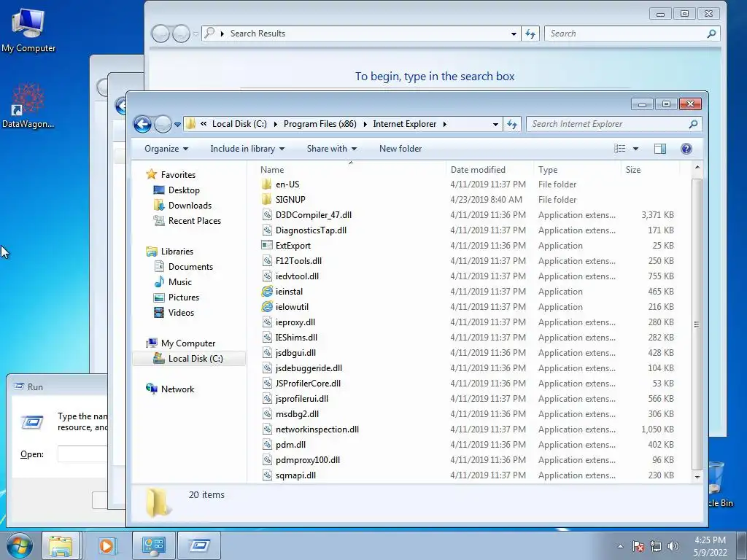Open Desktop in Favorites

pos(184,190)
